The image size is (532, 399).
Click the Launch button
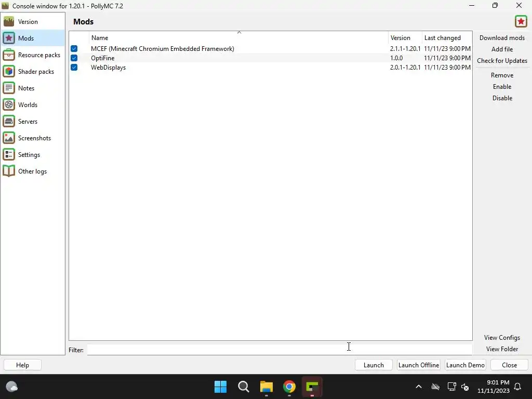pyautogui.click(x=374, y=365)
